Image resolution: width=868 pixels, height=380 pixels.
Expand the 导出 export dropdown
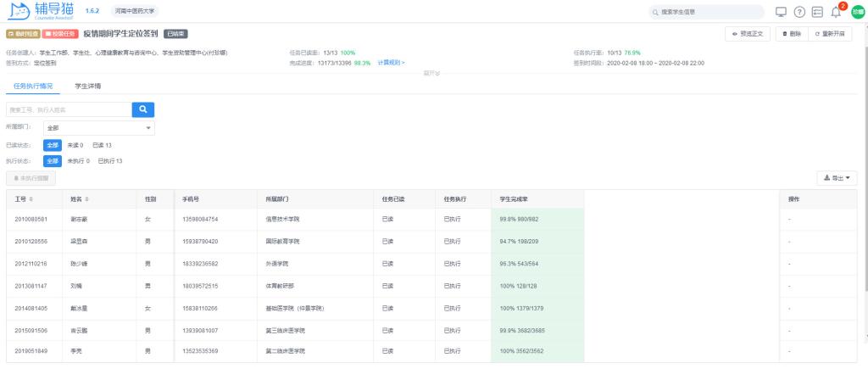tap(836, 177)
